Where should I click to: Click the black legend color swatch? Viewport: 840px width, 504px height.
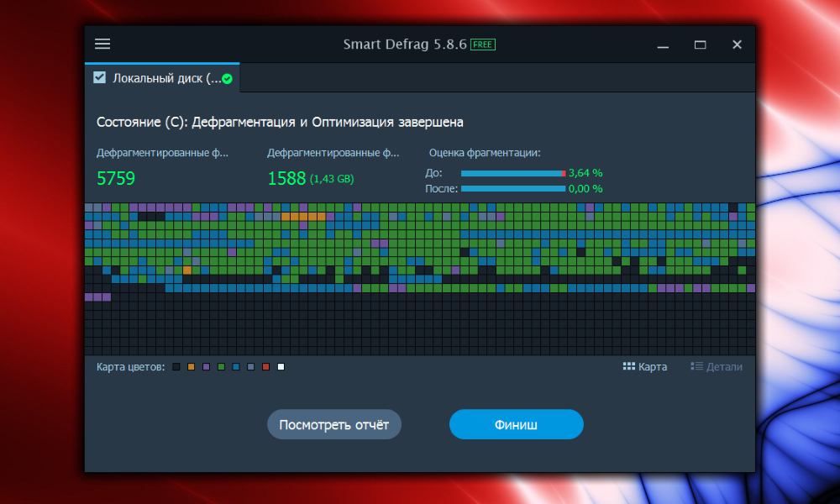176,367
